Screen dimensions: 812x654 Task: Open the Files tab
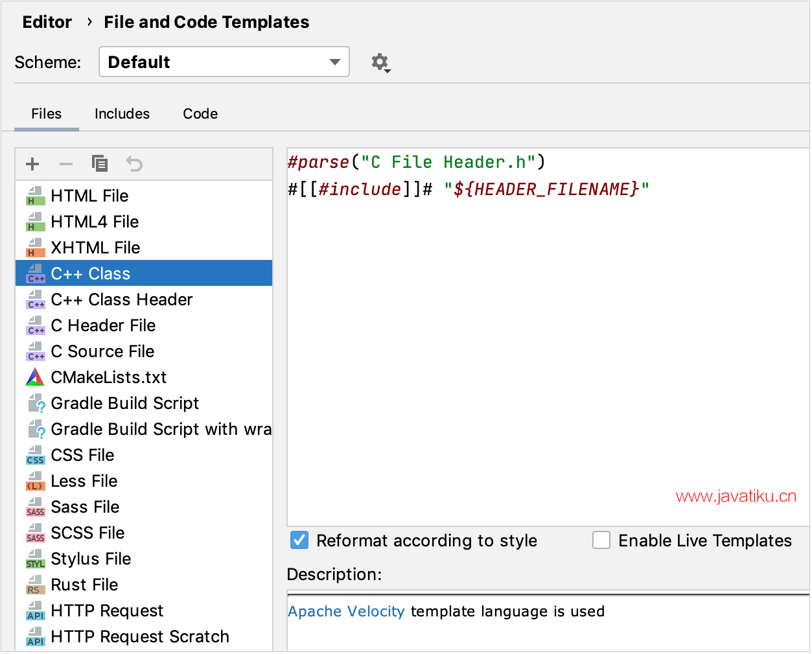47,114
